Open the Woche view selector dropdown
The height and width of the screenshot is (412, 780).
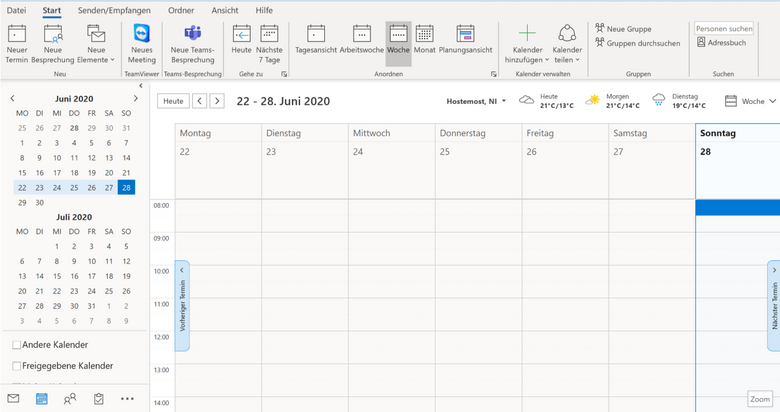coord(750,101)
